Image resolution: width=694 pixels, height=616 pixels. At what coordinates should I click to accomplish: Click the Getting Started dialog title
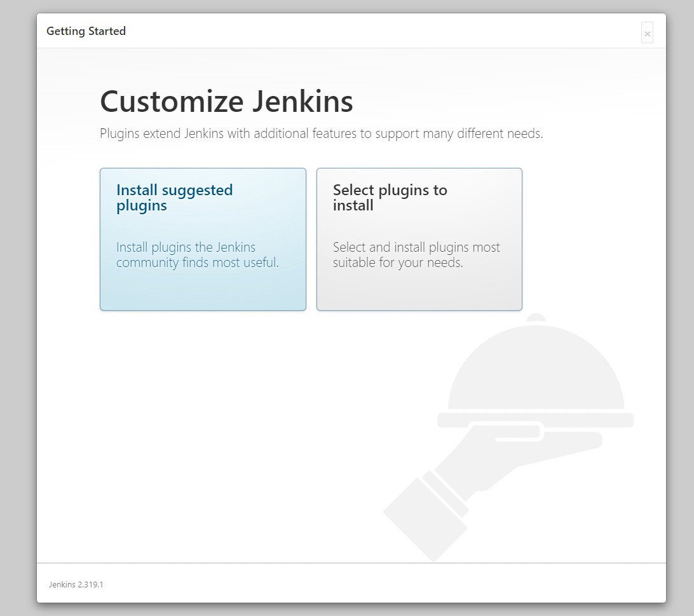(x=86, y=31)
